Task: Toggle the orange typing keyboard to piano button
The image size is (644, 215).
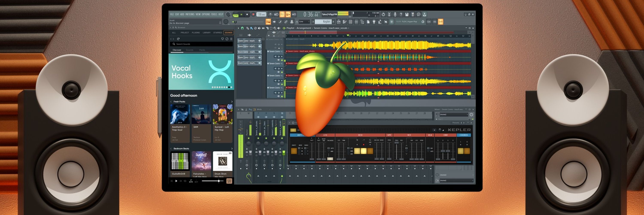Action: click(x=268, y=22)
